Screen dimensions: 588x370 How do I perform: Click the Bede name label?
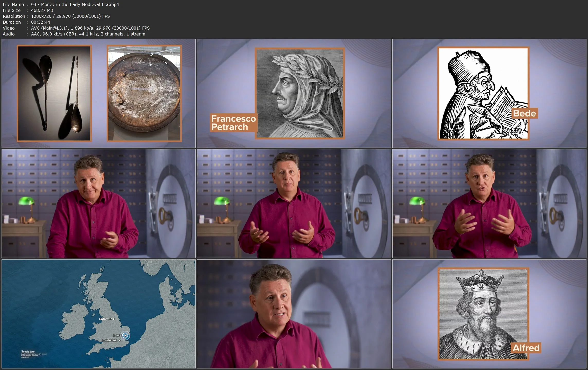524,113
